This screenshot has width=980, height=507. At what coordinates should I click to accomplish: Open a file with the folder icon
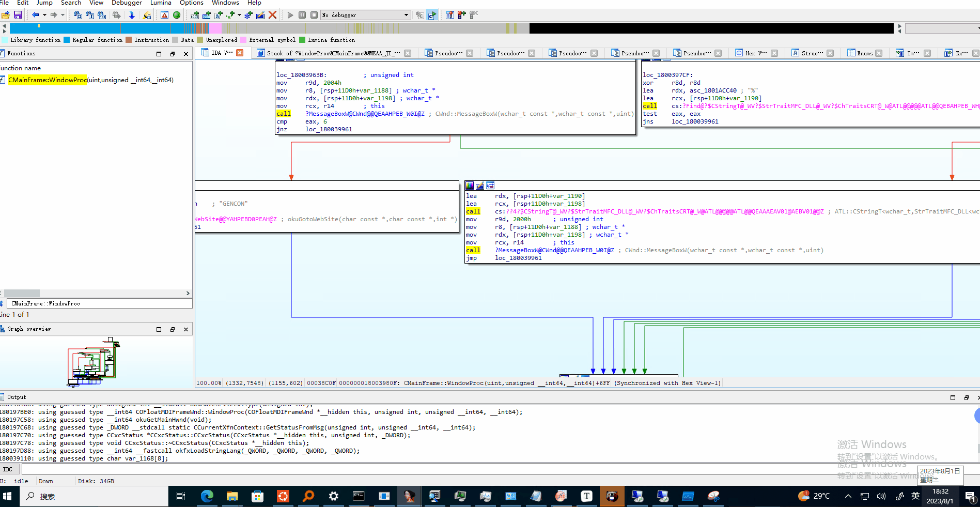point(6,15)
